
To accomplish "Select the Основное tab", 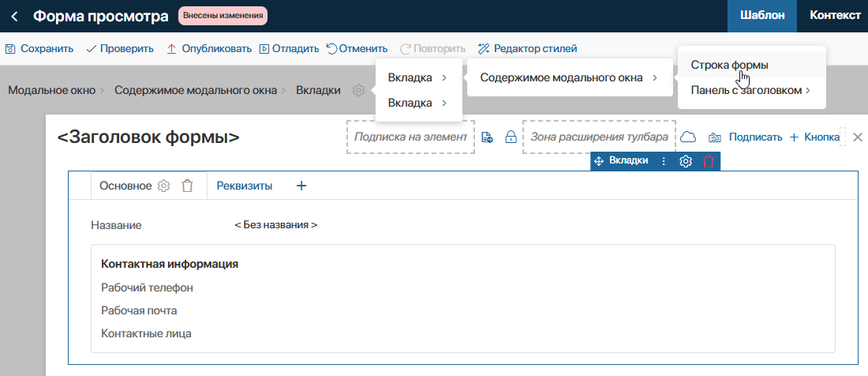I will click(125, 186).
